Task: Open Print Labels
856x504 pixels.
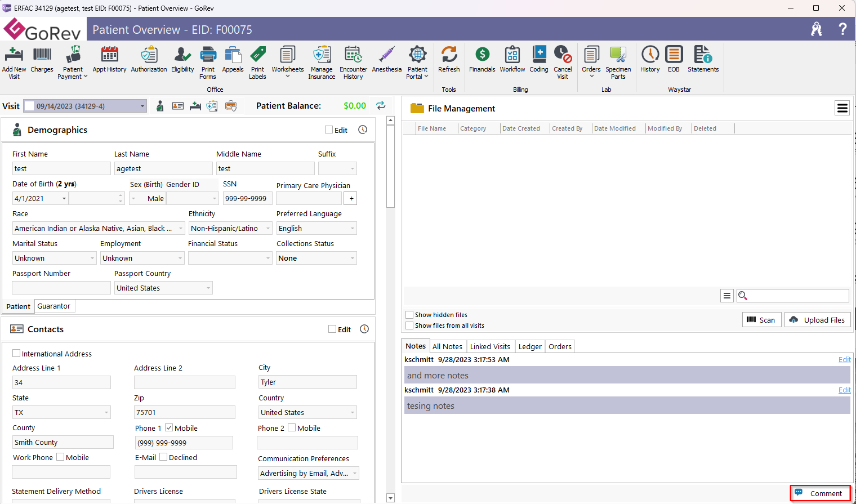Action: [257, 63]
